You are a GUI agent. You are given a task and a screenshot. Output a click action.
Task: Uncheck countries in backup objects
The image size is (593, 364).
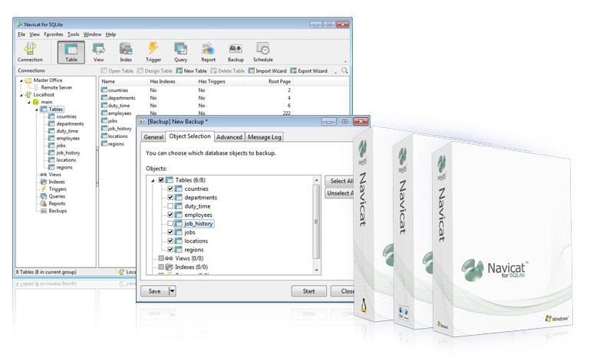tap(170, 189)
